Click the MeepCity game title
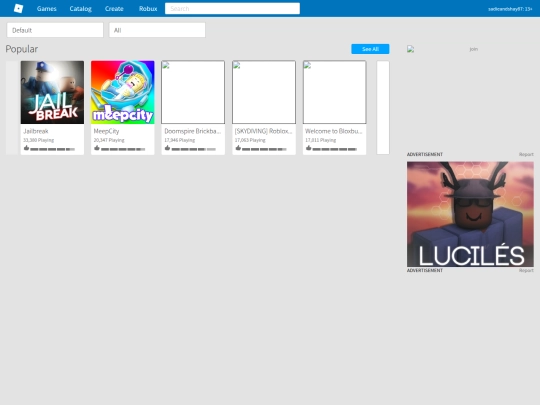This screenshot has height=405, width=540. [106, 131]
